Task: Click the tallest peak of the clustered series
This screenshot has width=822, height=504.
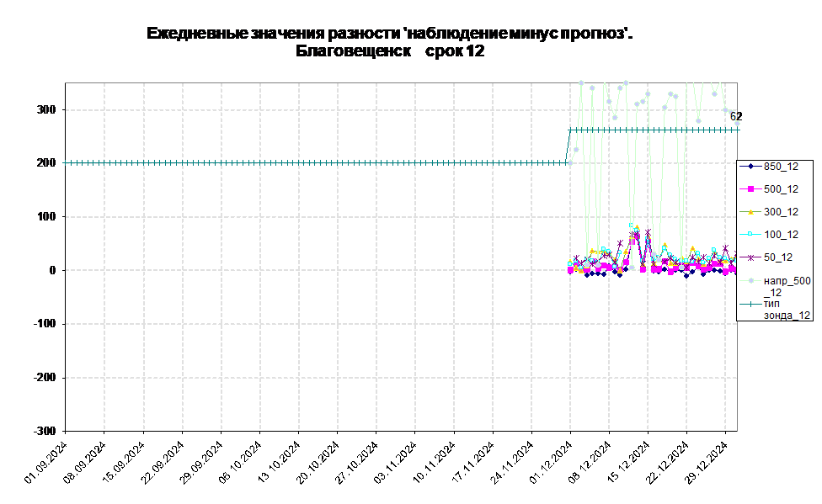Action: tap(638, 229)
